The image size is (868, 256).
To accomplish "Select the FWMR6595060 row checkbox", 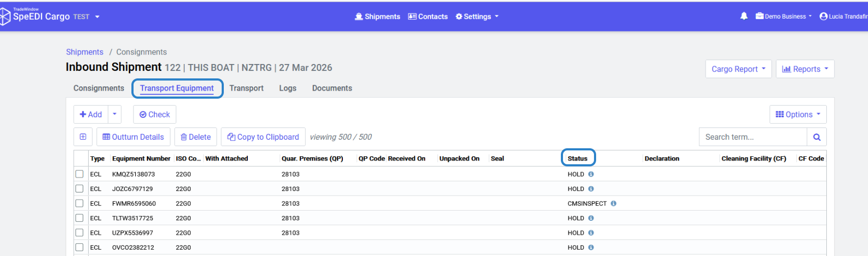I will tap(80, 203).
